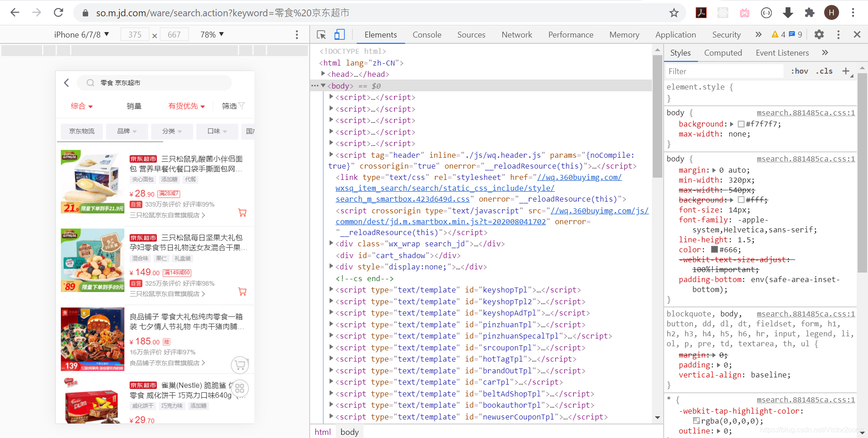868x438 pixels.
Task: Expand the head element node
Action: tap(323, 74)
